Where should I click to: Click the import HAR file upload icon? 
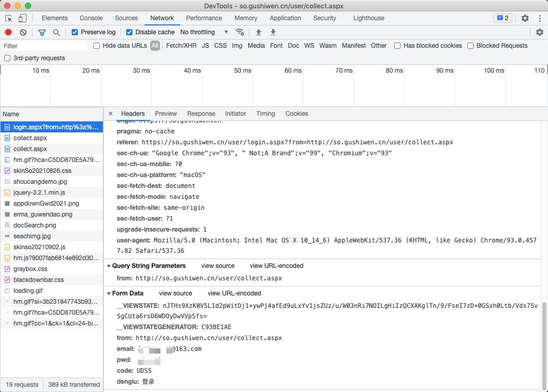click(258, 32)
